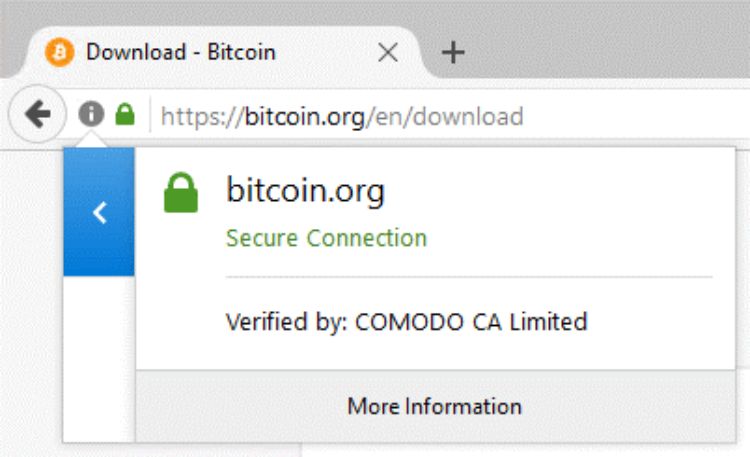Click Verified by: COMODO CA Limited text
Image resolution: width=750 pixels, height=457 pixels.
tap(406, 322)
